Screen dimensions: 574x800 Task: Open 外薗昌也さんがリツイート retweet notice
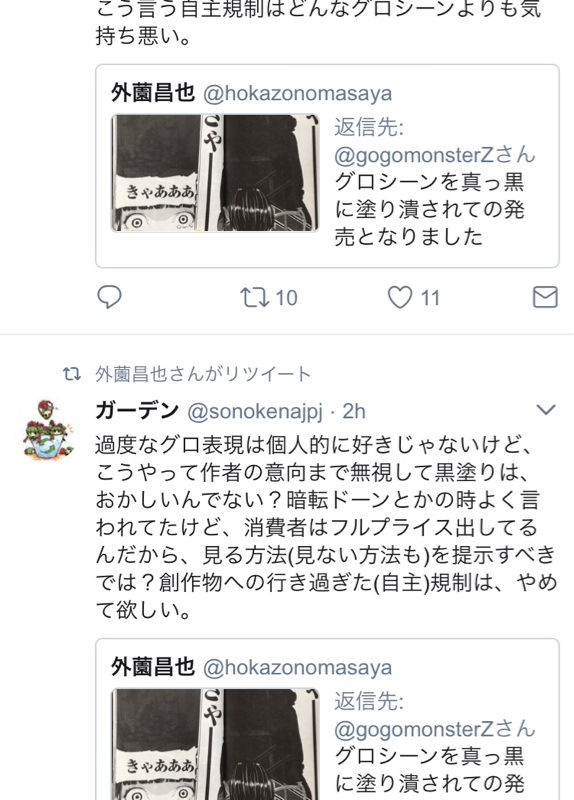click(x=203, y=374)
